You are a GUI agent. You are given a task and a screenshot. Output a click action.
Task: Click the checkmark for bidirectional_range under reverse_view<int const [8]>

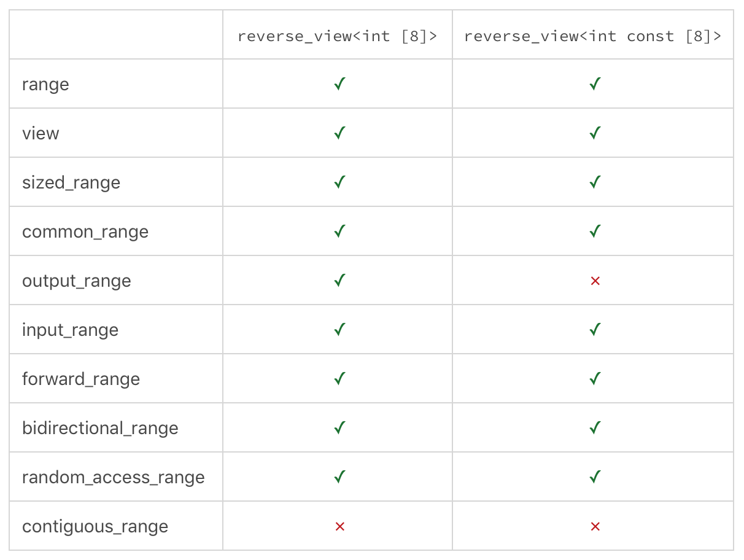[594, 428]
